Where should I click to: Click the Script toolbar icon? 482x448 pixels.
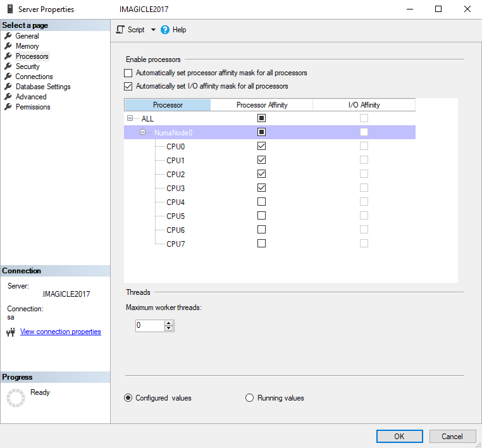coord(120,30)
